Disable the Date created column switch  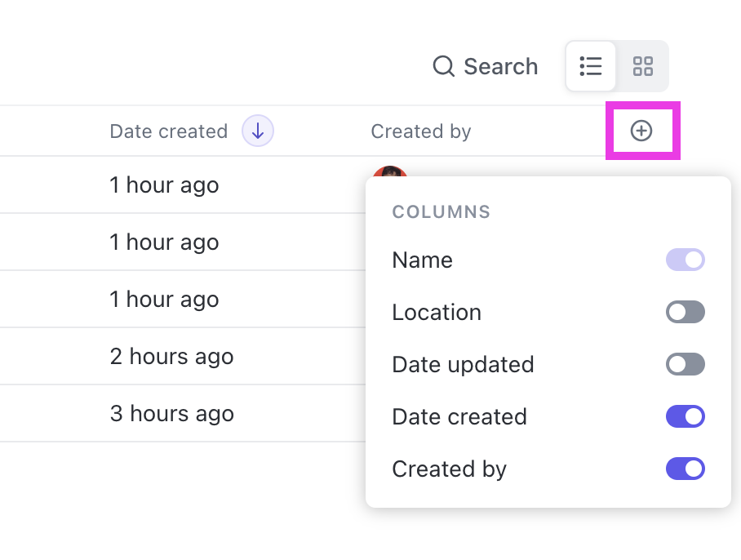click(x=685, y=417)
